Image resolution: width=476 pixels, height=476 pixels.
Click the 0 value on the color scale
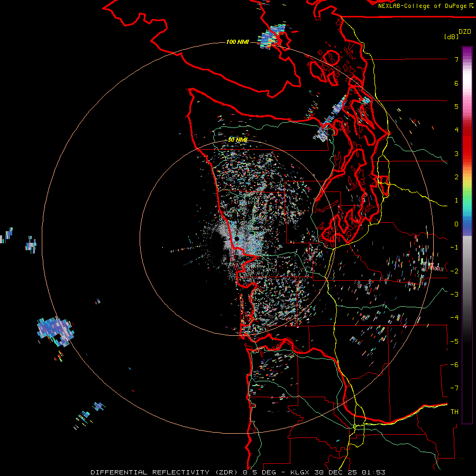coord(456,224)
